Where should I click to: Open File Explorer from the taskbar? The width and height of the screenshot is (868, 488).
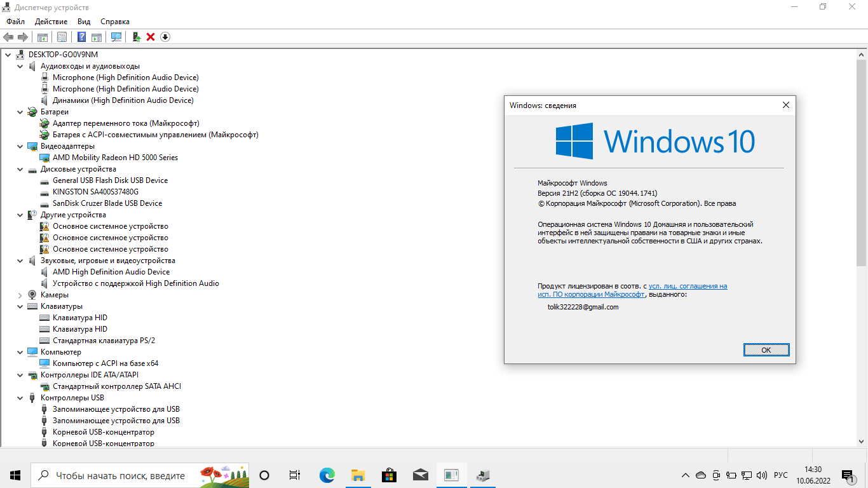(x=358, y=475)
